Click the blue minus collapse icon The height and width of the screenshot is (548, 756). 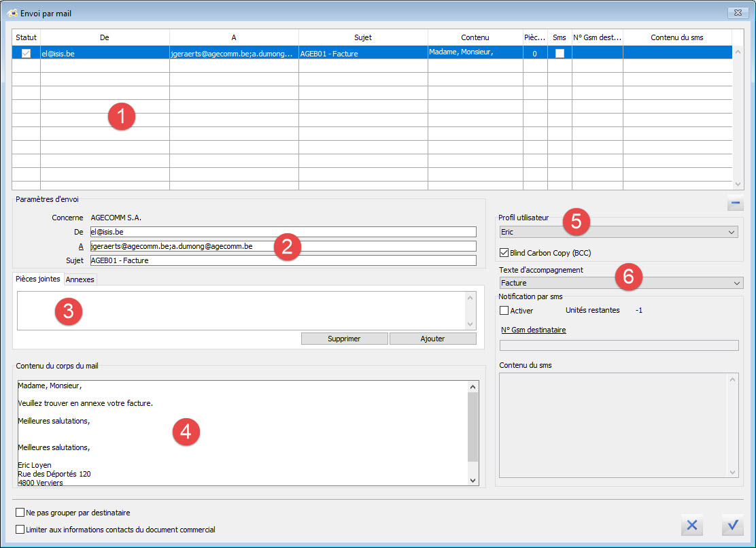(x=735, y=203)
